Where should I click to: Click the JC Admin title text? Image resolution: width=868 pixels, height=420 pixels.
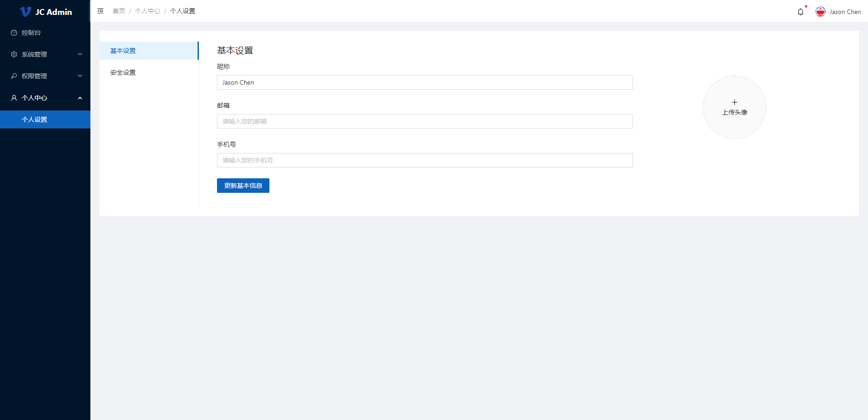point(54,12)
